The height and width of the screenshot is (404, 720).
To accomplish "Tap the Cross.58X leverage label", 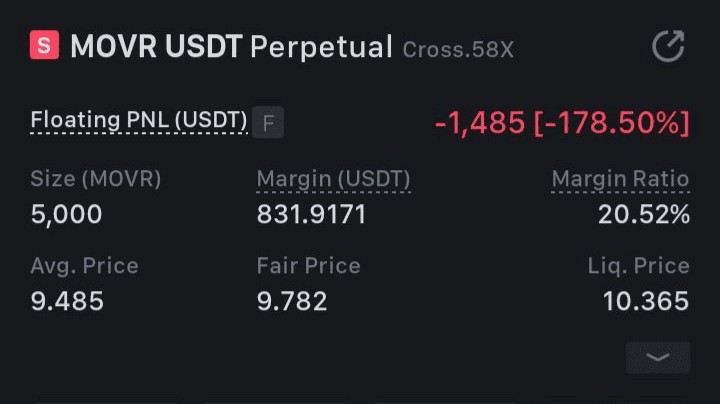I will (458, 50).
